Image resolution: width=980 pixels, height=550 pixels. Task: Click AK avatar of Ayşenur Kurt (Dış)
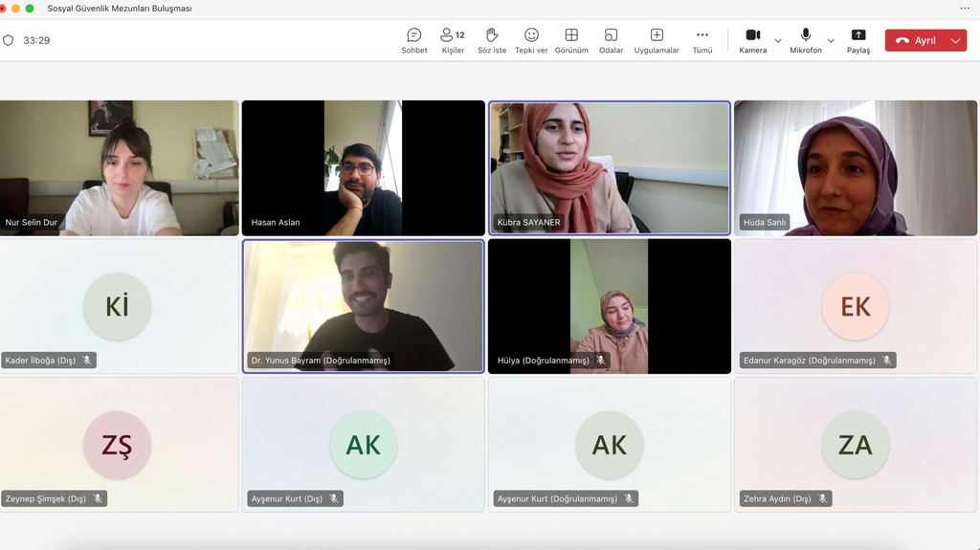coord(363,445)
